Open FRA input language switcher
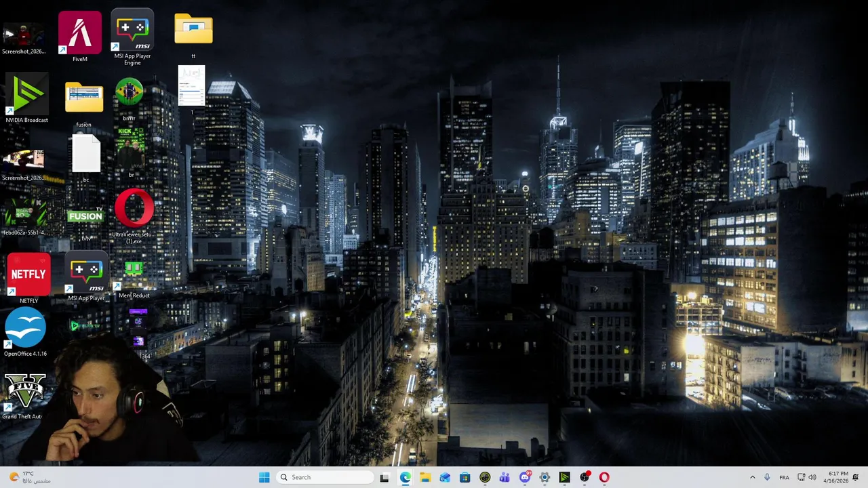Viewport: 868px width, 488px height. (x=784, y=477)
